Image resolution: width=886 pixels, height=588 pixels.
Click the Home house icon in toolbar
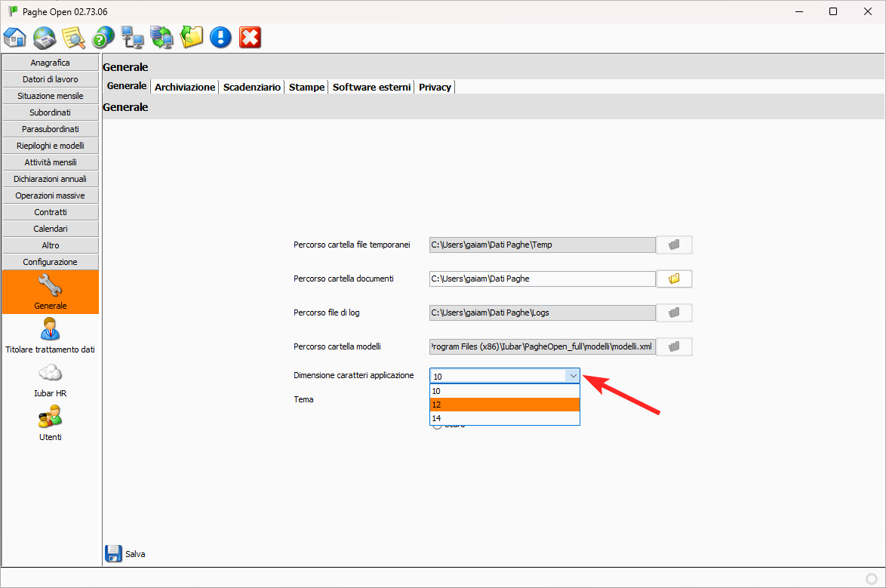[x=15, y=37]
